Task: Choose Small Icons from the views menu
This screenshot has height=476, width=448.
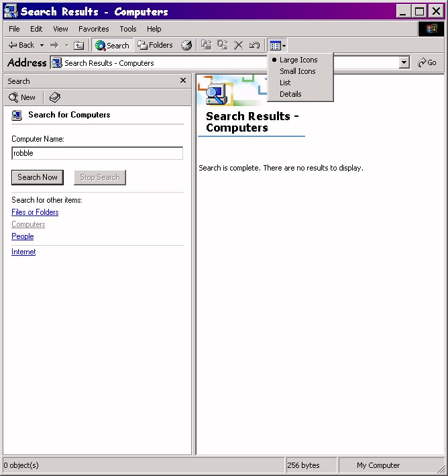Action: [298, 71]
